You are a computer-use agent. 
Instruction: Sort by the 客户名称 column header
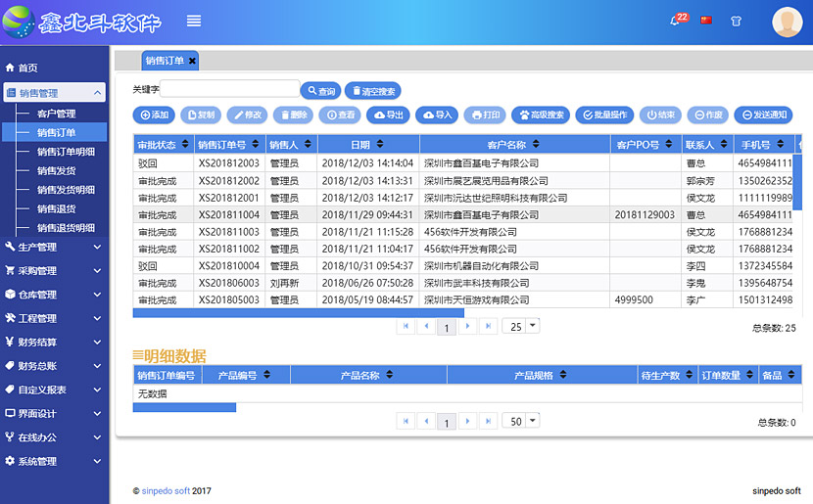click(x=514, y=145)
